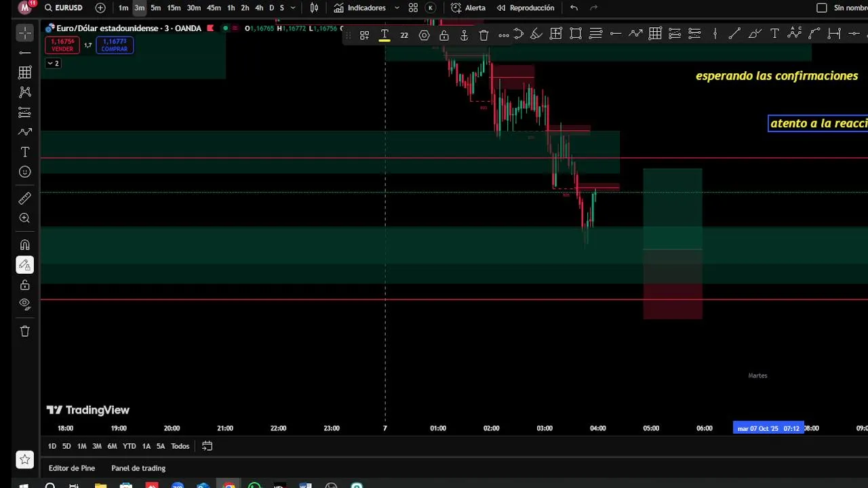Screen dimensions: 868x488
Task: Select the Todos date range
Action: pos(180,446)
